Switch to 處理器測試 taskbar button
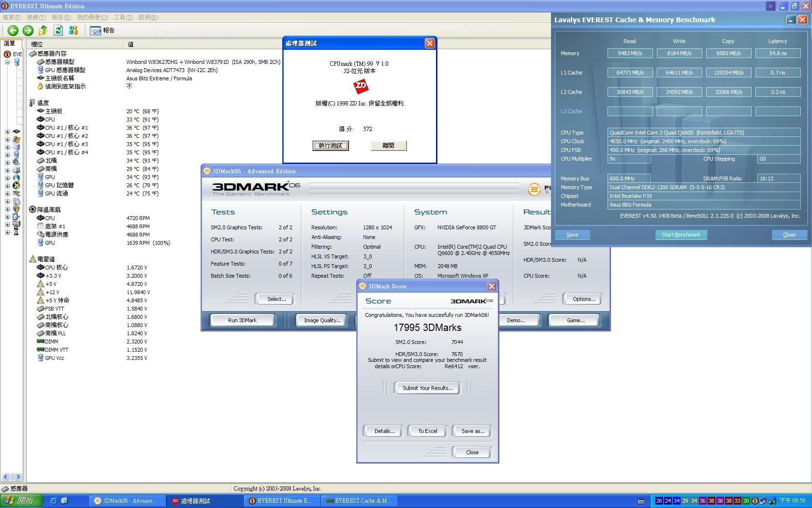Viewport: 812px width, 508px height. tap(205, 501)
